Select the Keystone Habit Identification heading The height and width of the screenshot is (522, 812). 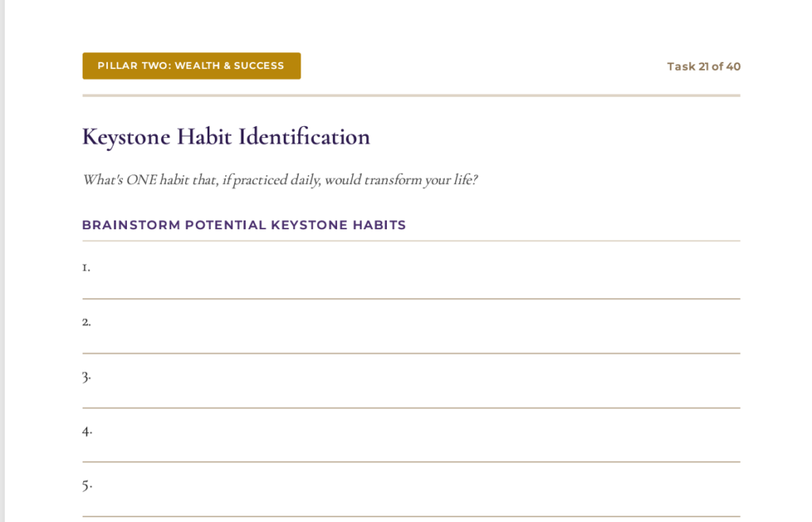(x=226, y=136)
